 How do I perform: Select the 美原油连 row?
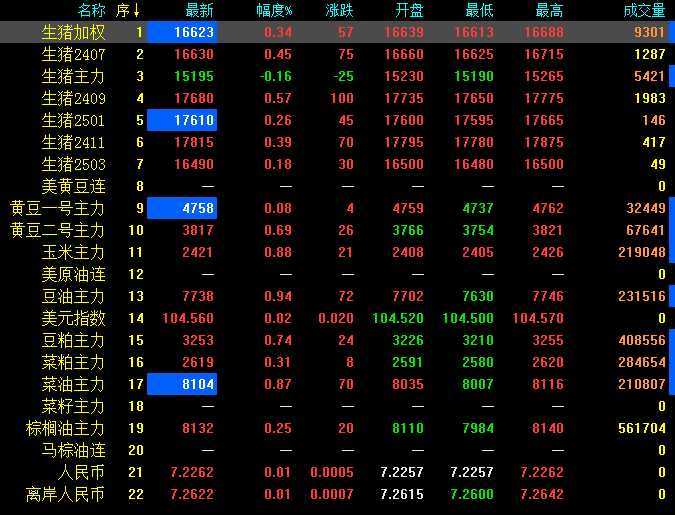pyautogui.click(x=338, y=274)
